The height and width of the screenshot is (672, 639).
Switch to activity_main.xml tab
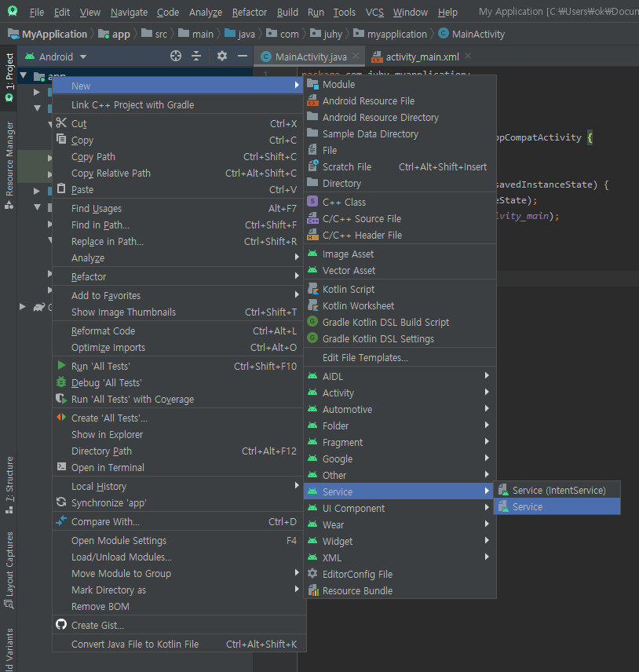pyautogui.click(x=422, y=57)
